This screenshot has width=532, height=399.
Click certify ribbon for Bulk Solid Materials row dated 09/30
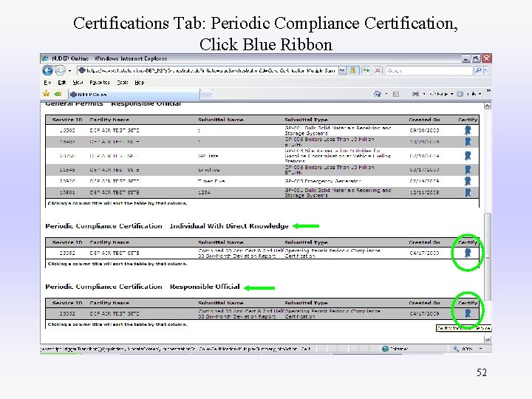click(468, 130)
